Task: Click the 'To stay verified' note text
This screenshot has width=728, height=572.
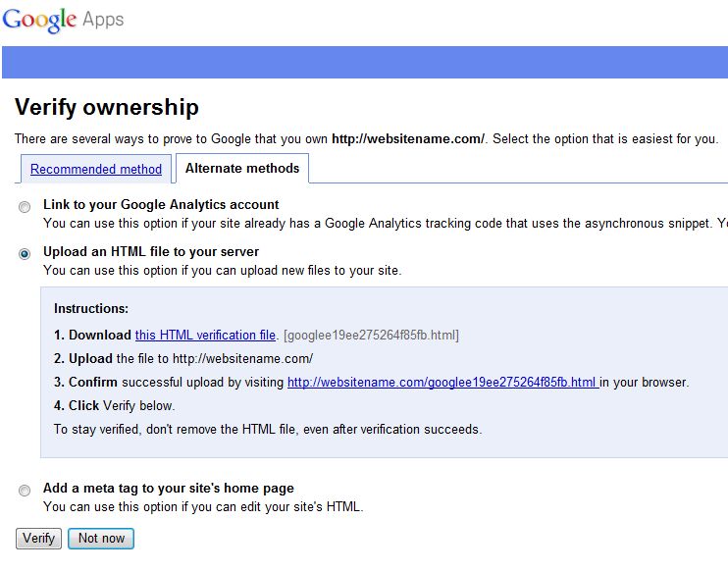Action: (x=268, y=429)
